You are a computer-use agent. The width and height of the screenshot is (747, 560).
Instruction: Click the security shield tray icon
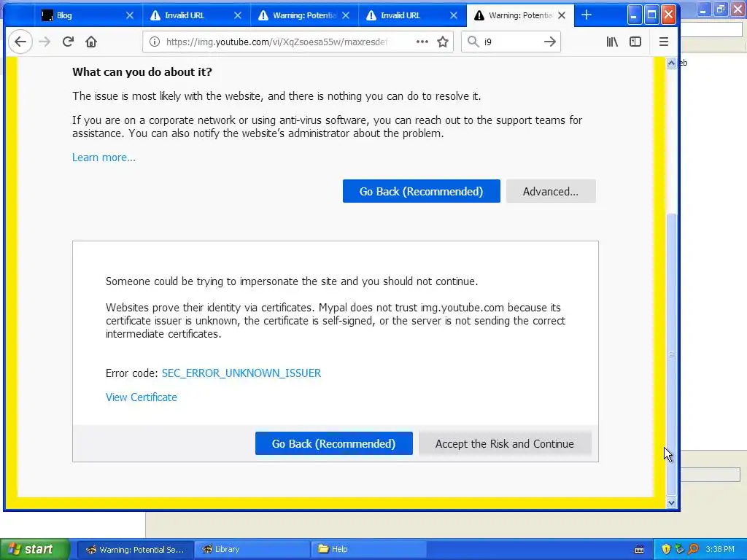pyautogui.click(x=666, y=550)
